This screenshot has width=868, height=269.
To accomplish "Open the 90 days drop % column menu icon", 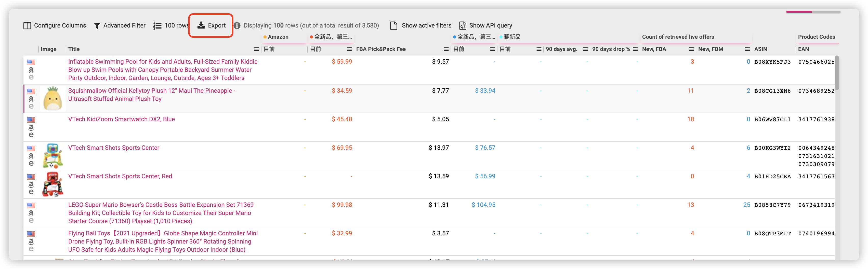I will pos(635,49).
